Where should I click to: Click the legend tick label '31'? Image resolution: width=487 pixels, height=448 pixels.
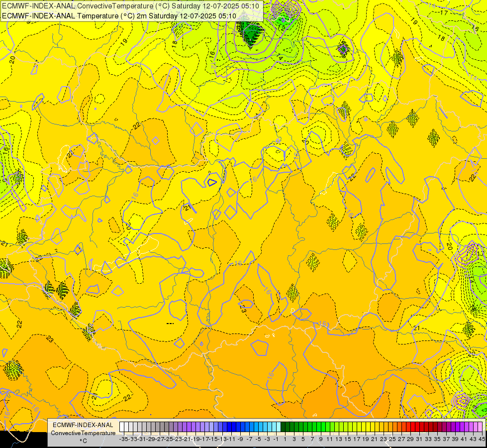(x=419, y=439)
